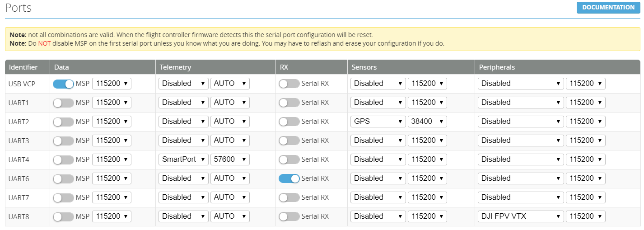Viewport: 644px width, 230px height.
Task: Open UART2 GPS sensor dropdown
Action: (x=378, y=122)
